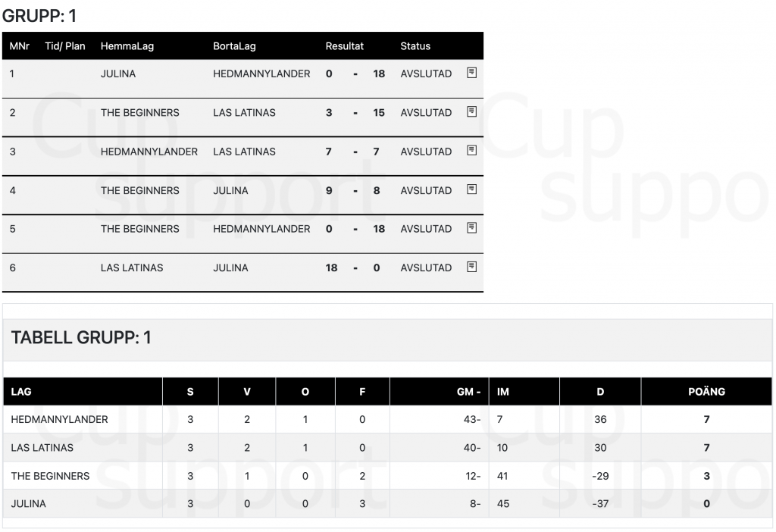Select LAS LATINAS in the standings table
Image resolution: width=776 pixels, height=532 pixels.
coord(42,447)
